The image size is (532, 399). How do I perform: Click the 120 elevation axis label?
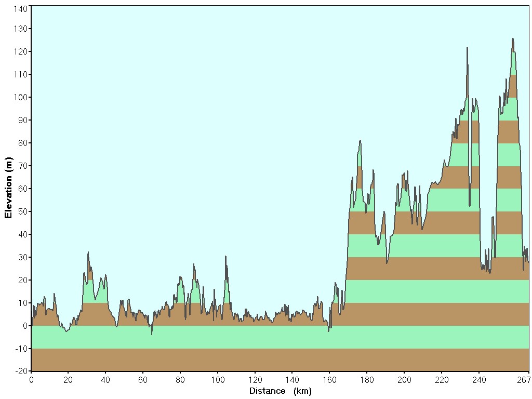click(21, 51)
